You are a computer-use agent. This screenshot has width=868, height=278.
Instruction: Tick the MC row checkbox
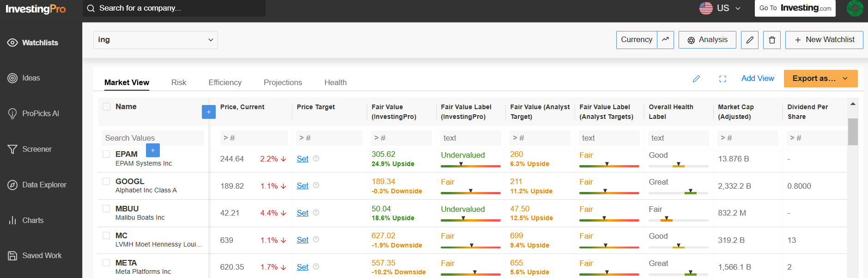tap(107, 235)
